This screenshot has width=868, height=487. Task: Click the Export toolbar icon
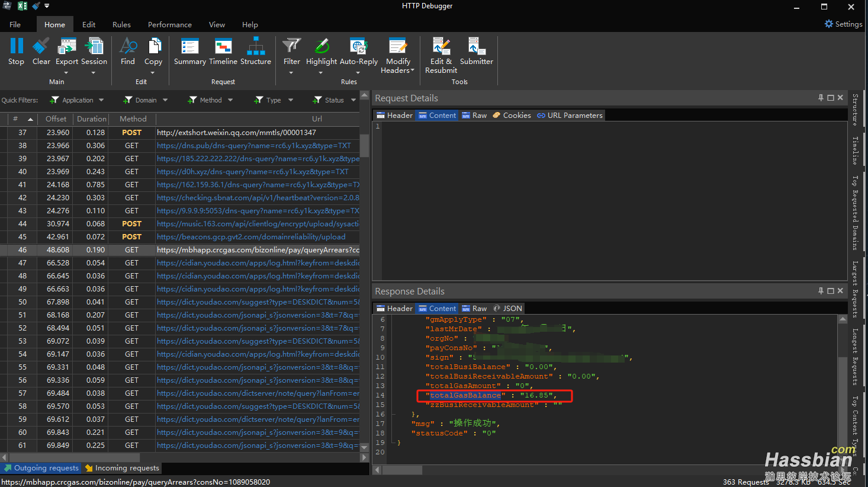point(67,46)
